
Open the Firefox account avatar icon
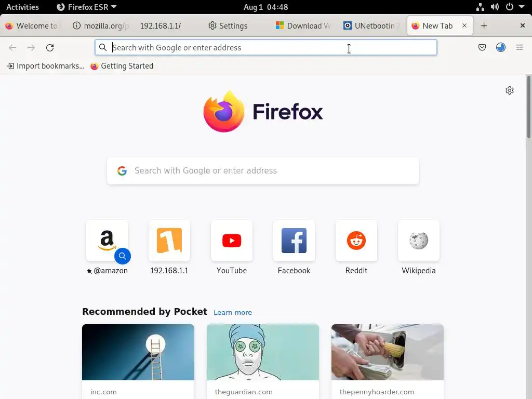click(x=500, y=47)
